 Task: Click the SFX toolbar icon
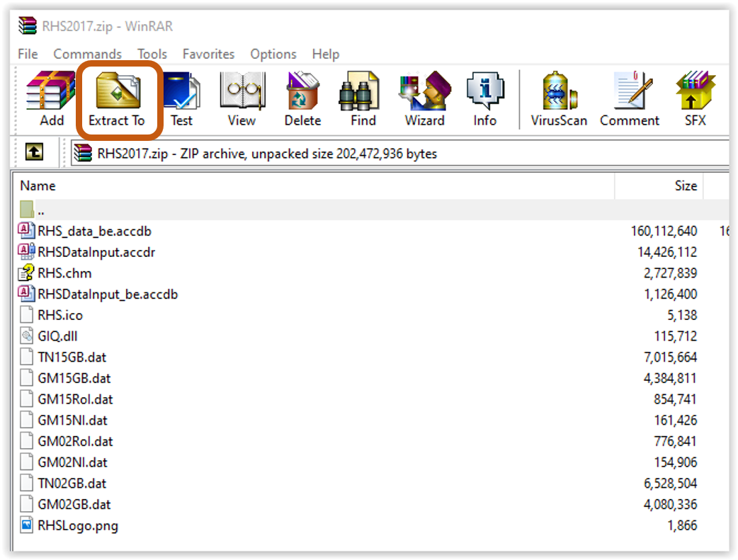coord(695,99)
